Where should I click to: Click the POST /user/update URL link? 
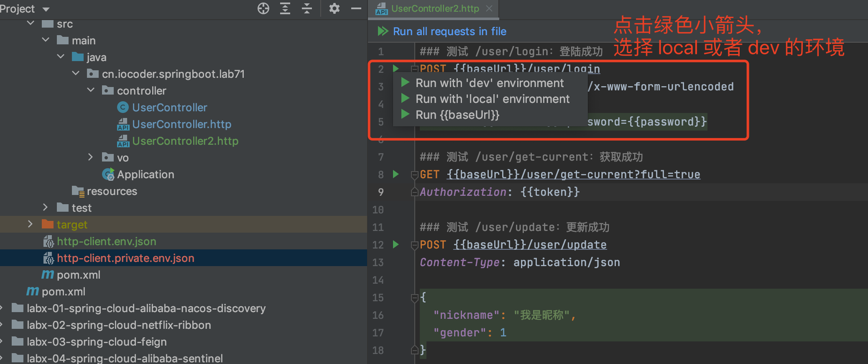[x=530, y=245]
